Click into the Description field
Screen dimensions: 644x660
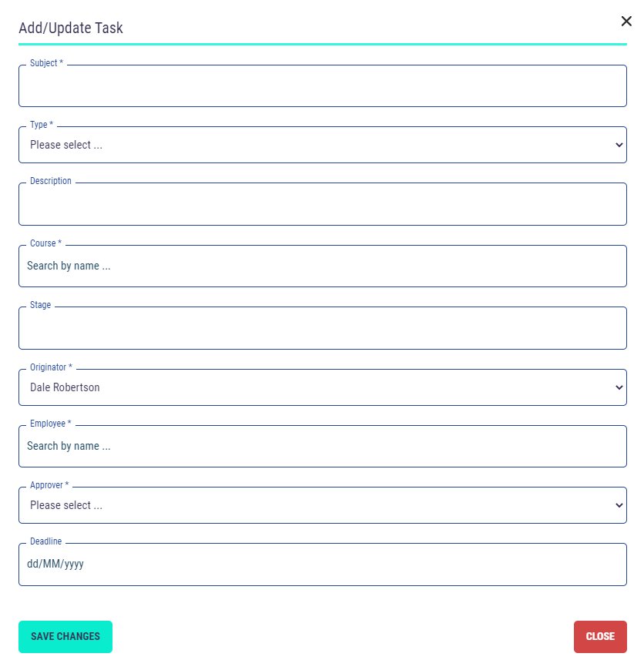point(322,206)
